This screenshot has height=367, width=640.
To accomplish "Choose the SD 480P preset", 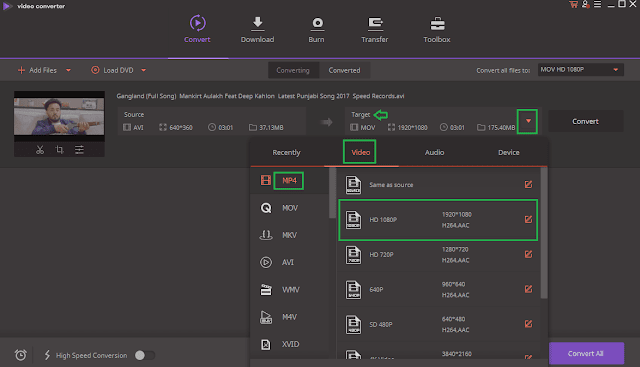I will 438,324.
